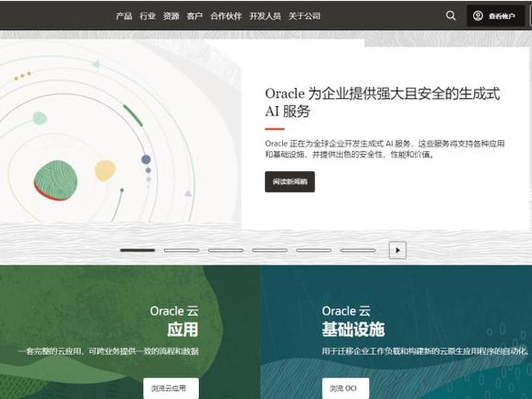This screenshot has width=532, height=399.
Task: Open the 开发人员 menu
Action: point(265,16)
